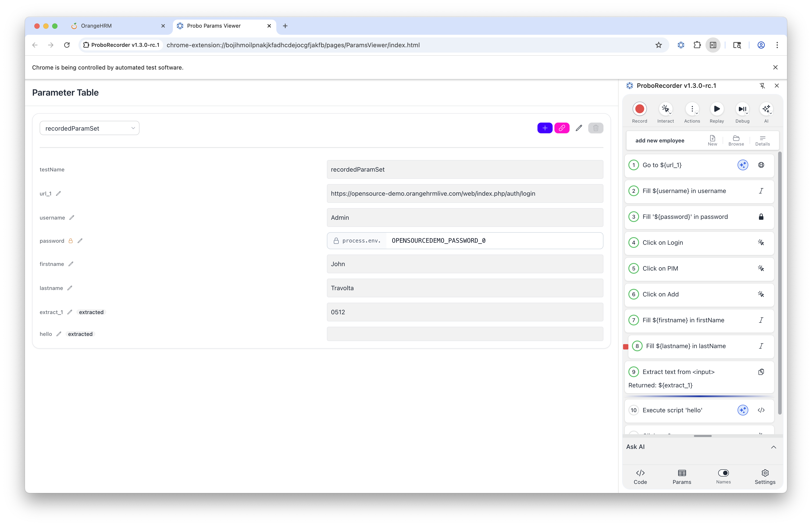Image resolution: width=812 pixels, height=526 pixels.
Task: Click the New test icon beside add new employee
Action: click(x=712, y=138)
